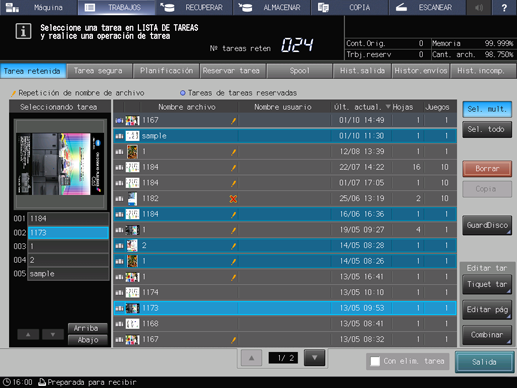The width and height of the screenshot is (517, 388).
Task: Select entry 002 1173 in selected list
Action: tap(68, 233)
